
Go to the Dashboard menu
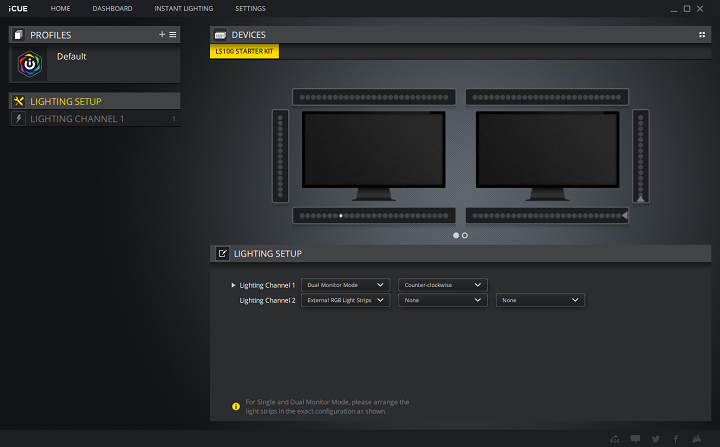click(x=112, y=8)
